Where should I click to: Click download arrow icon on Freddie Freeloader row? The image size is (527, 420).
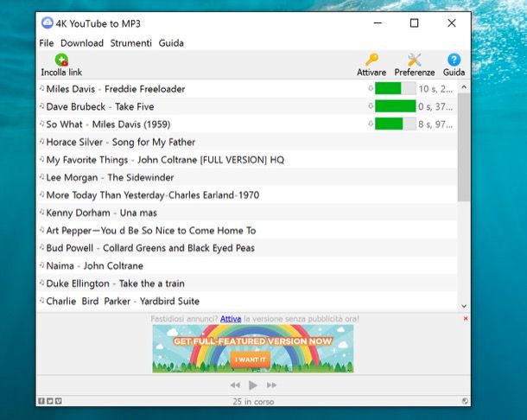(371, 88)
